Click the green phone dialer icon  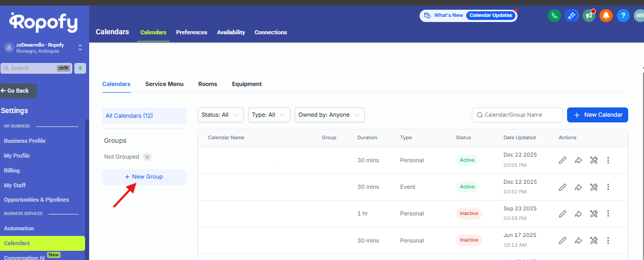554,15
